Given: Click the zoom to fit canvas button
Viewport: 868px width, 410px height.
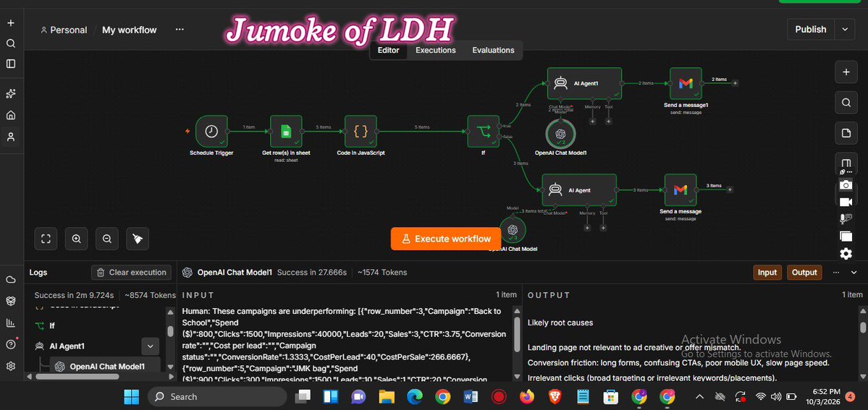Looking at the screenshot, I should click(x=46, y=239).
